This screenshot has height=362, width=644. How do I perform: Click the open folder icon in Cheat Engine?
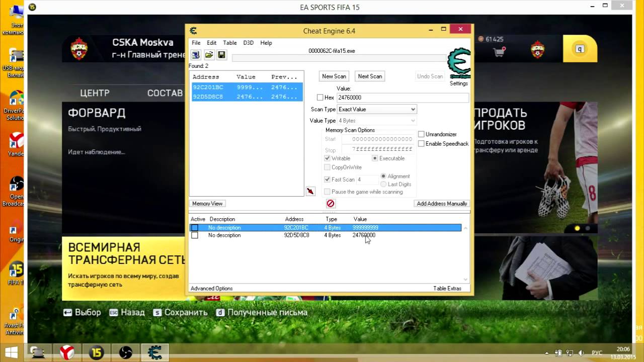(x=209, y=55)
